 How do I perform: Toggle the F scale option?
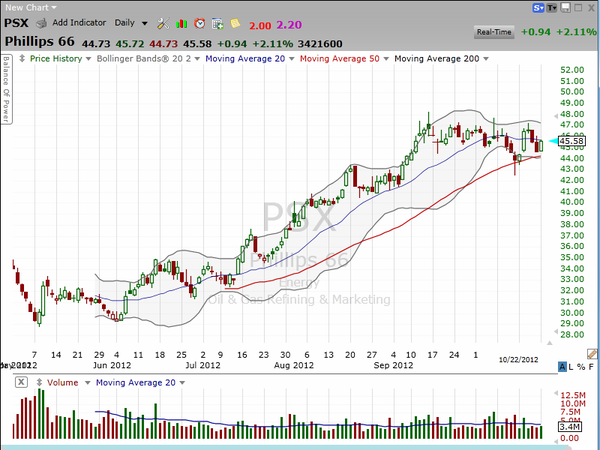click(591, 367)
